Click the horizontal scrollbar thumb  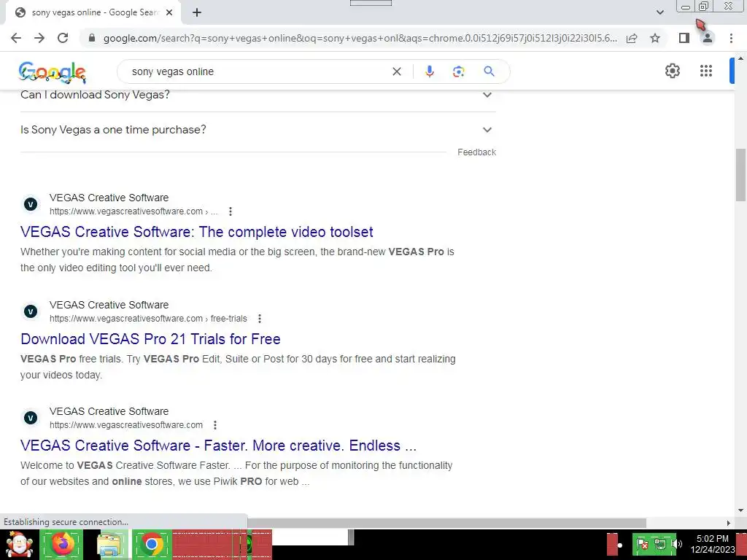pos(446,524)
